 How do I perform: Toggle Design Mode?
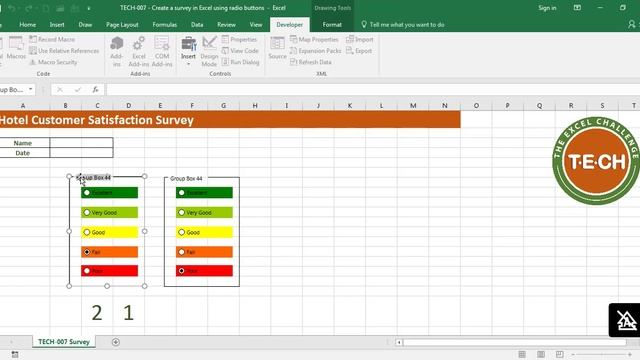point(209,51)
